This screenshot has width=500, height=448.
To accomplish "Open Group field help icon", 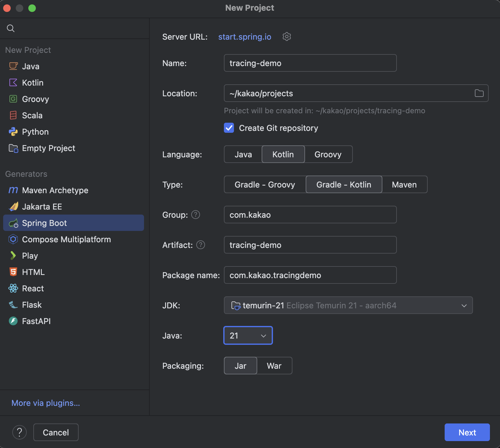I will pyautogui.click(x=196, y=215).
